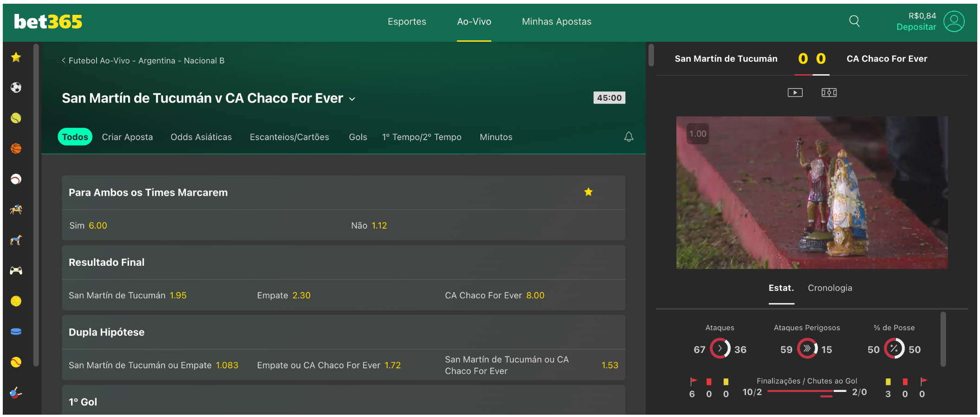Click the % de Posse circular stat icon
Image resolution: width=980 pixels, height=417 pixels.
[x=894, y=349]
